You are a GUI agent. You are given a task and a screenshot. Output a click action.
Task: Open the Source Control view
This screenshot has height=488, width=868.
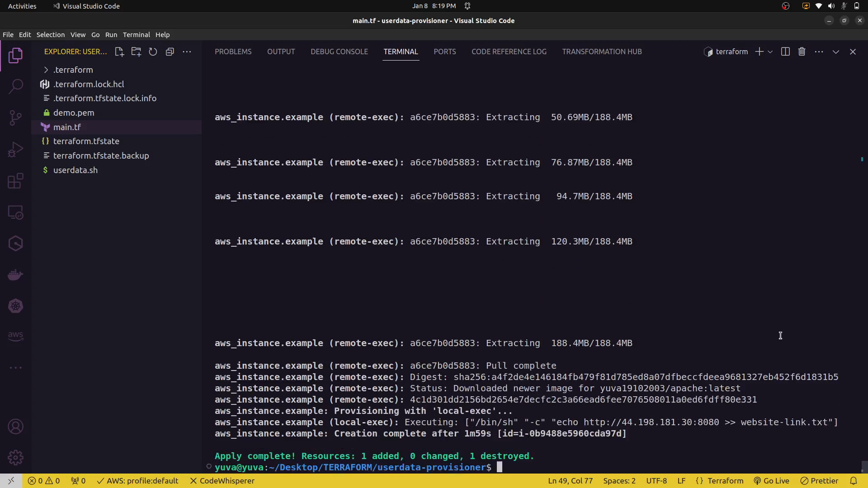click(x=16, y=118)
